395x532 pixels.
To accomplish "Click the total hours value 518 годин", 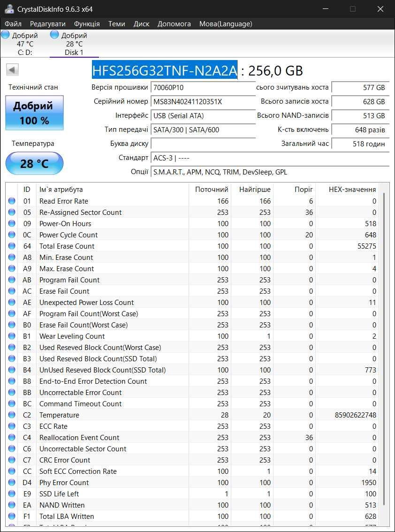I will pos(360,144).
